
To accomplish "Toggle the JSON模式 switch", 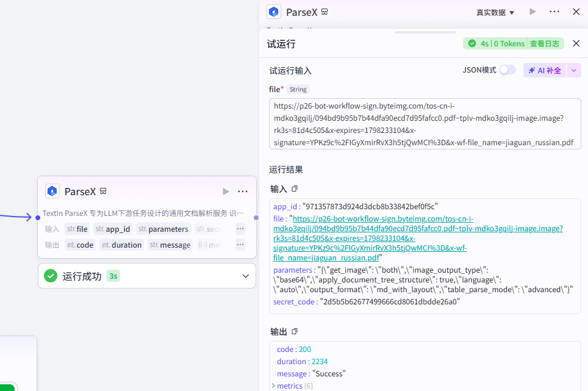I will tap(507, 70).
